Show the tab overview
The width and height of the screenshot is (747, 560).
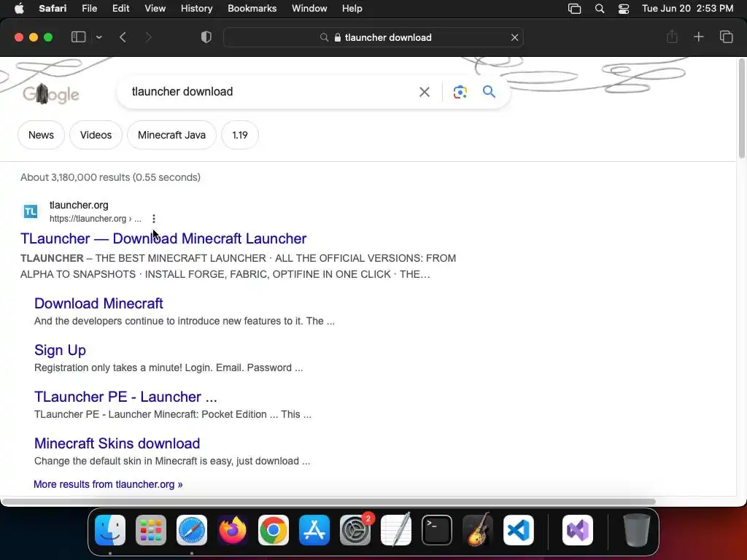point(726,36)
